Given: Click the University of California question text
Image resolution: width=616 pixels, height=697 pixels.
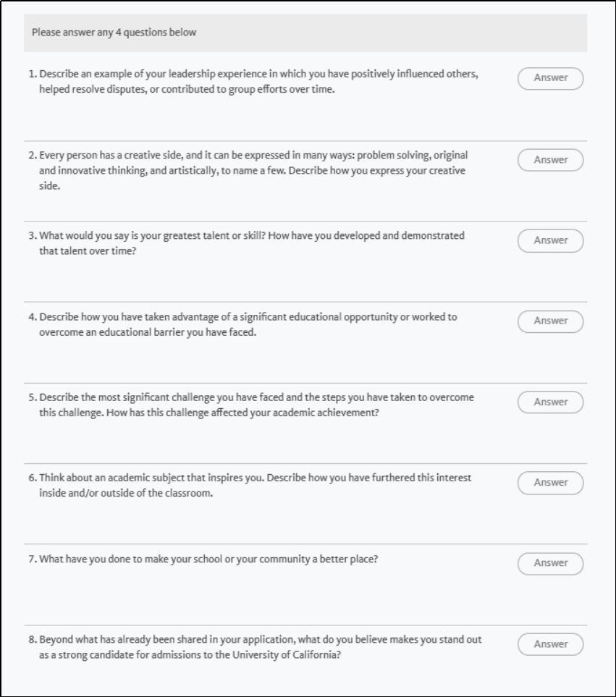Looking at the screenshot, I should coord(261,647).
